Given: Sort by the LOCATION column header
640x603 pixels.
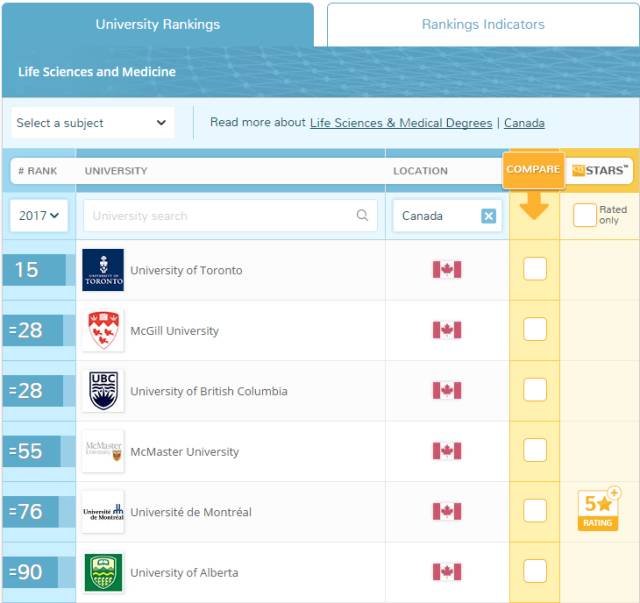Looking at the screenshot, I should (420, 171).
